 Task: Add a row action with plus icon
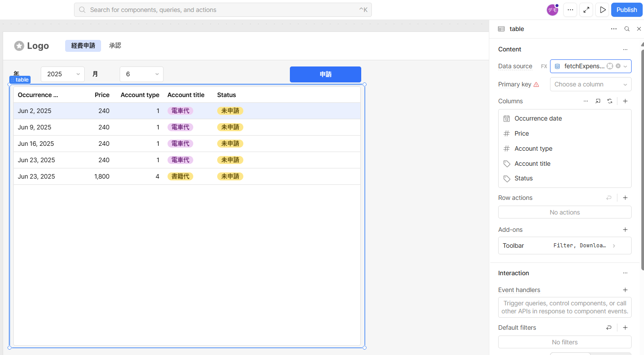tap(625, 198)
